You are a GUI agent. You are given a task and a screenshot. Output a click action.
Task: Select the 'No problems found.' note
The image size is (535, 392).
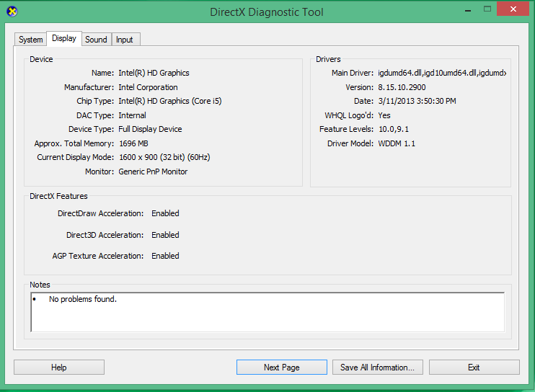point(82,299)
